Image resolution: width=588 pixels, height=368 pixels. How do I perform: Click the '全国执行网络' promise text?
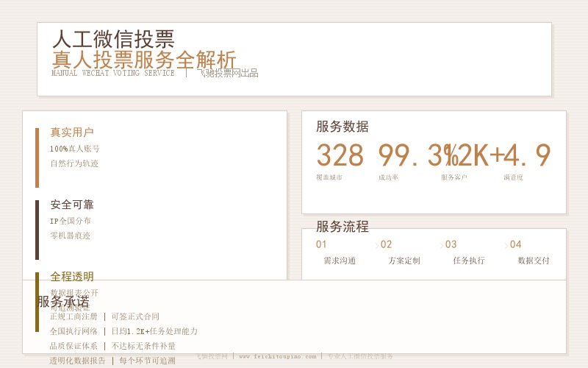pos(73,331)
